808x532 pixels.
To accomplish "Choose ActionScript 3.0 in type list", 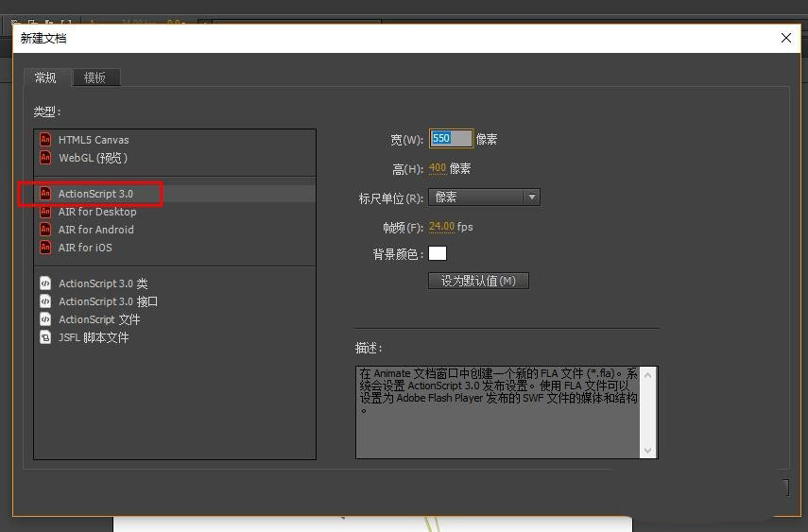I will [x=175, y=194].
